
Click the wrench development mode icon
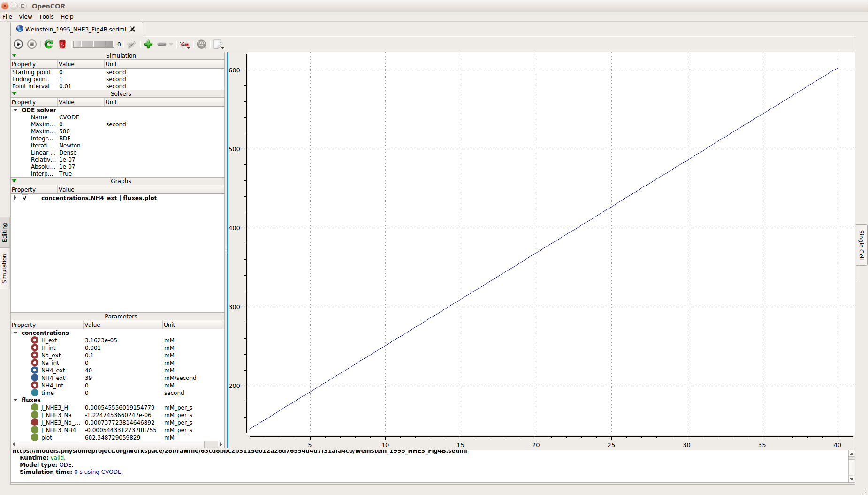click(131, 44)
